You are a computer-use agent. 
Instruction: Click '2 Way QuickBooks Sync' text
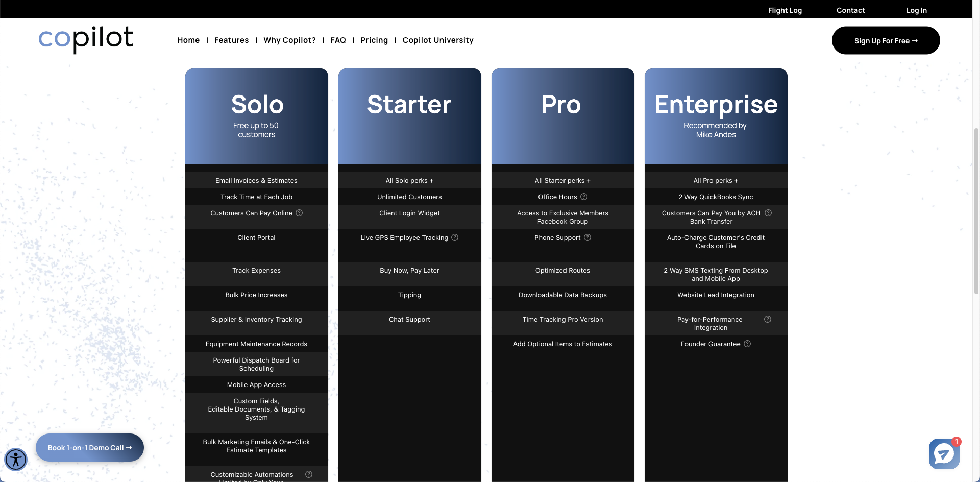coord(716,197)
